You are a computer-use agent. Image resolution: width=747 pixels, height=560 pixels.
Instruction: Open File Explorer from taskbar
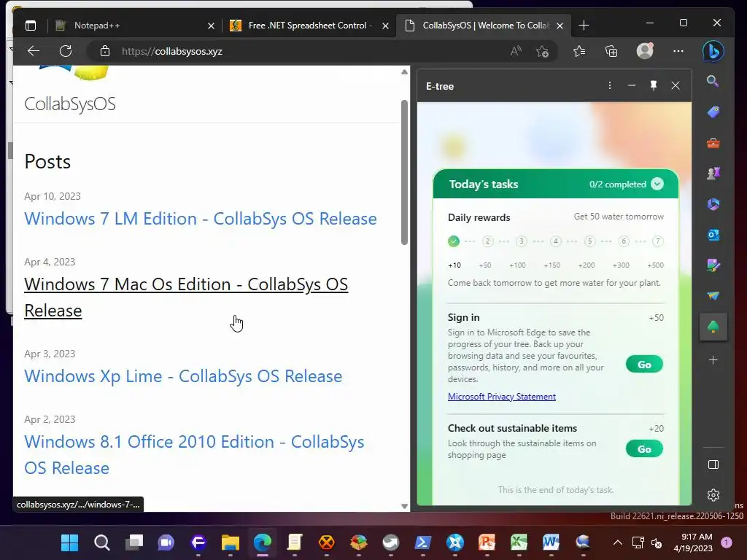230,542
